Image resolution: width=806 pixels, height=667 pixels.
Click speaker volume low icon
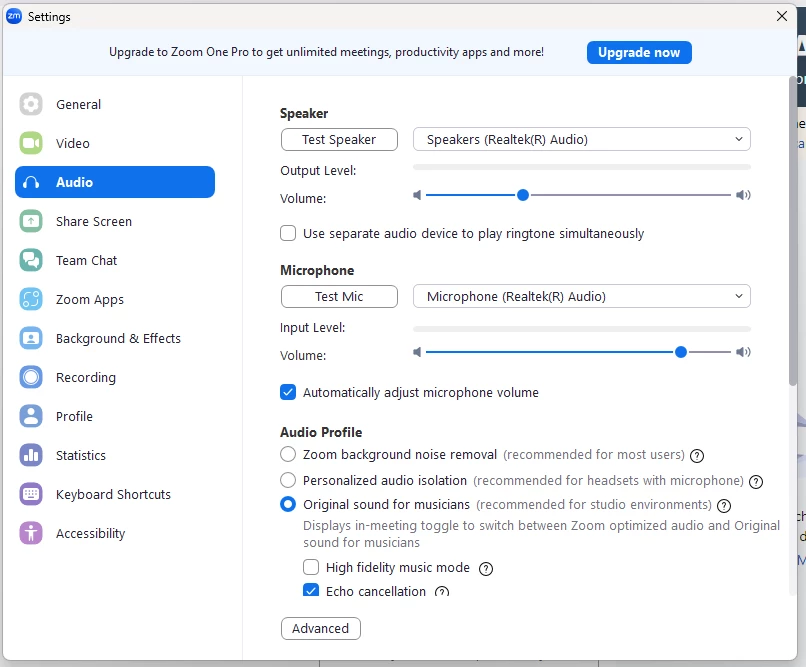tap(417, 195)
